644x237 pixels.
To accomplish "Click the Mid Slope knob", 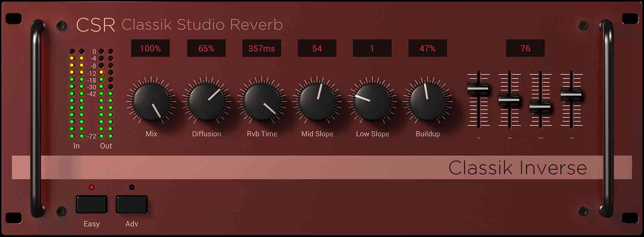I will tap(317, 101).
